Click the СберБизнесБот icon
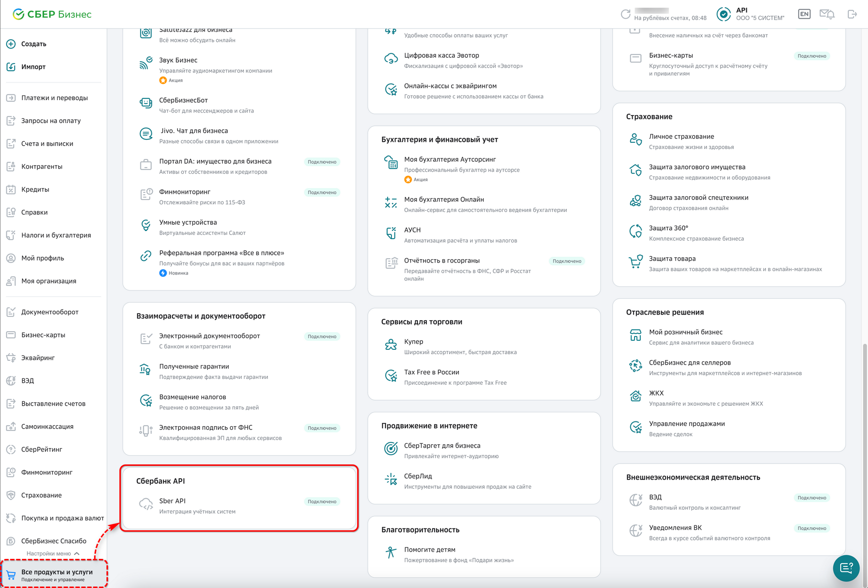Viewport: 868px width, 588px height. pyautogui.click(x=146, y=103)
